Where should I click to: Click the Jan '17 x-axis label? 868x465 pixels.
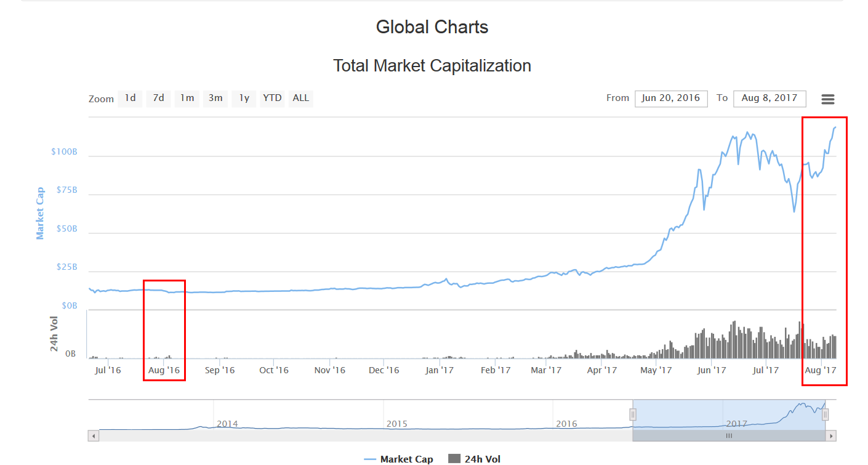[440, 370]
